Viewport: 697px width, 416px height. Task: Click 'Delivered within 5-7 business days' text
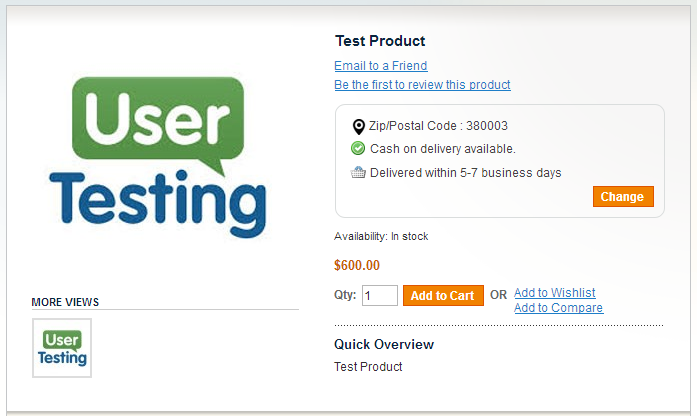(466, 172)
